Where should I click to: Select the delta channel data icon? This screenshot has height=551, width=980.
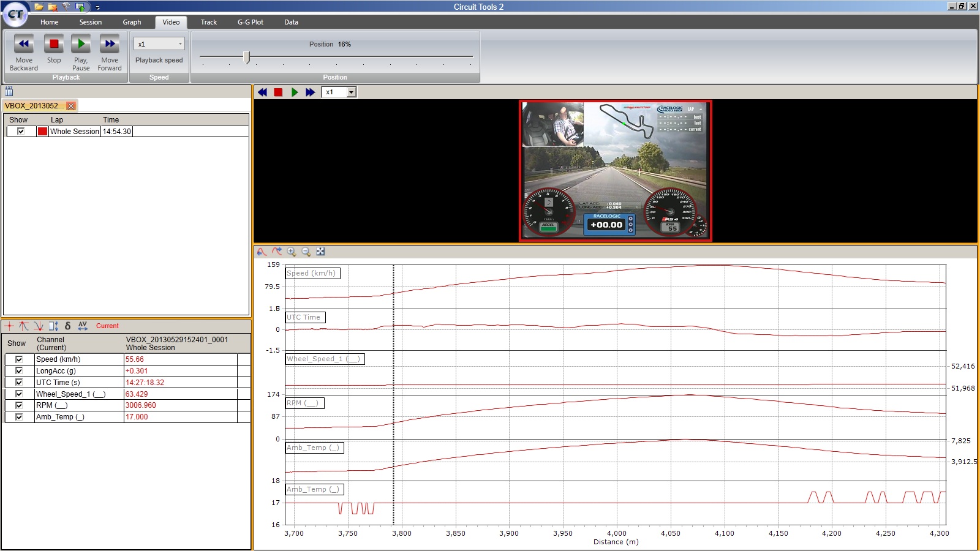click(67, 326)
